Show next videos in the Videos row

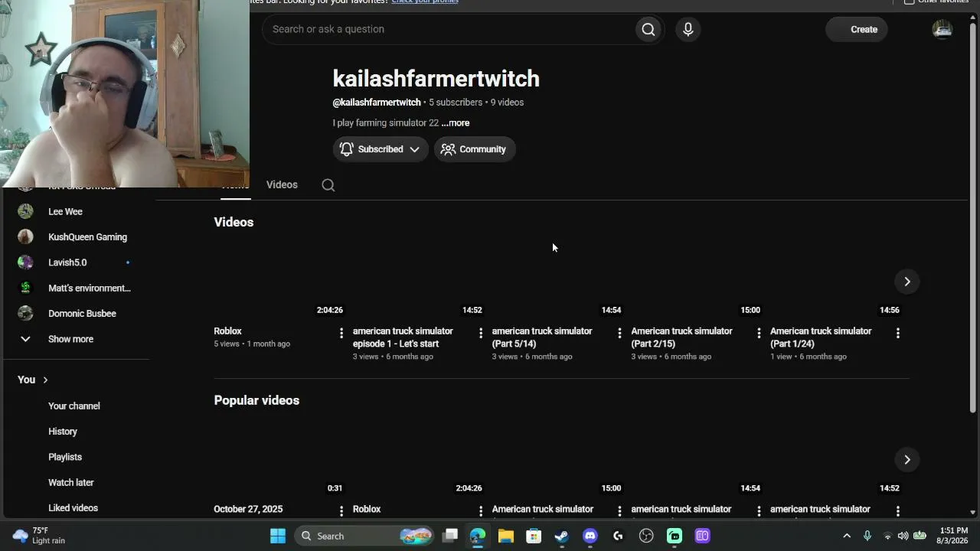pyautogui.click(x=907, y=282)
